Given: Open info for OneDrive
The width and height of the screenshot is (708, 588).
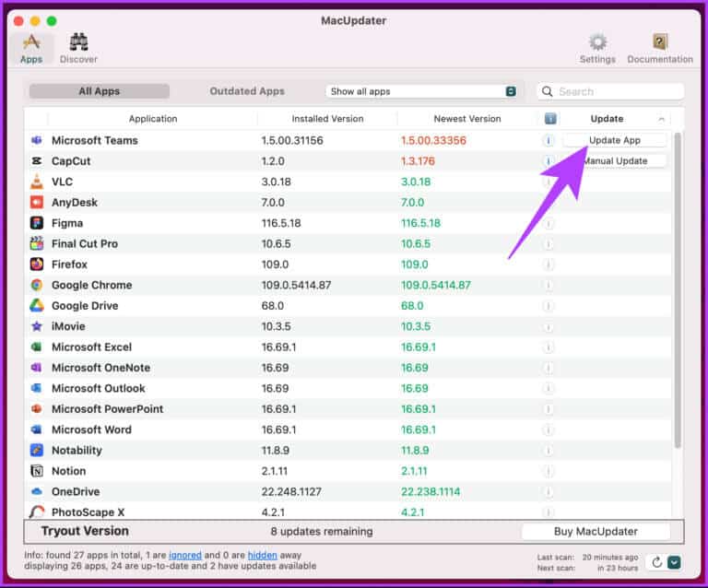Looking at the screenshot, I should pos(549,492).
